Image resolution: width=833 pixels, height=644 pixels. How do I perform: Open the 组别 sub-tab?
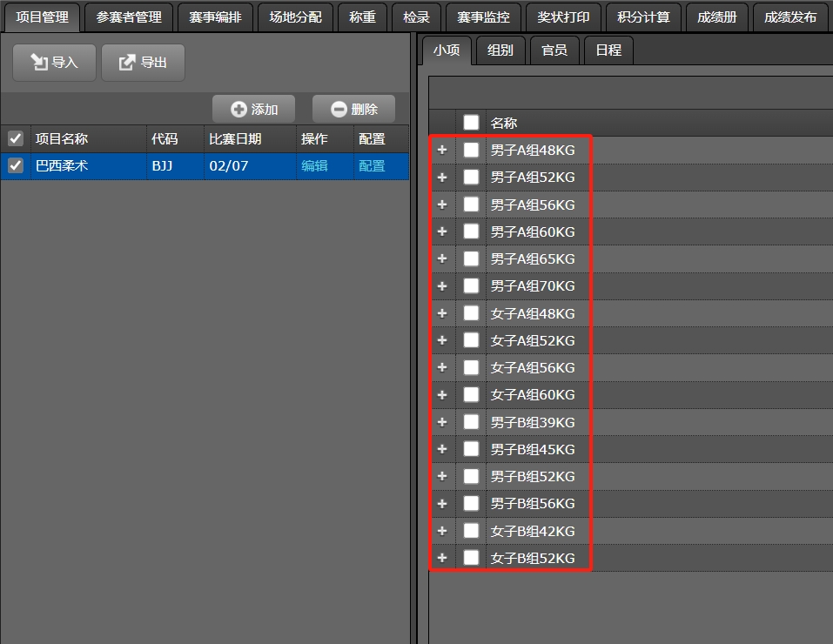coord(500,50)
